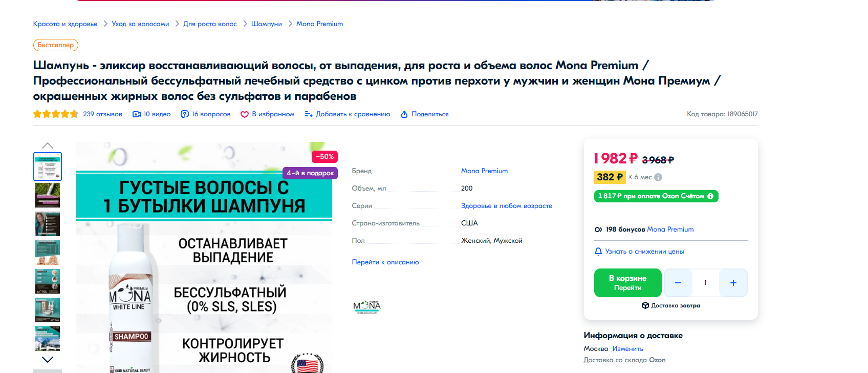Click the bell icon for price drop alert
The height and width of the screenshot is (373, 868).
point(598,252)
